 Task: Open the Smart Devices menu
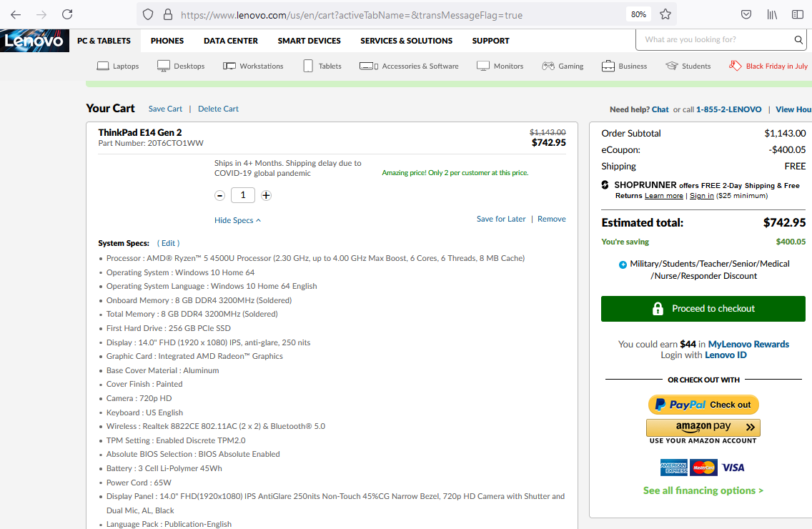[x=310, y=41]
